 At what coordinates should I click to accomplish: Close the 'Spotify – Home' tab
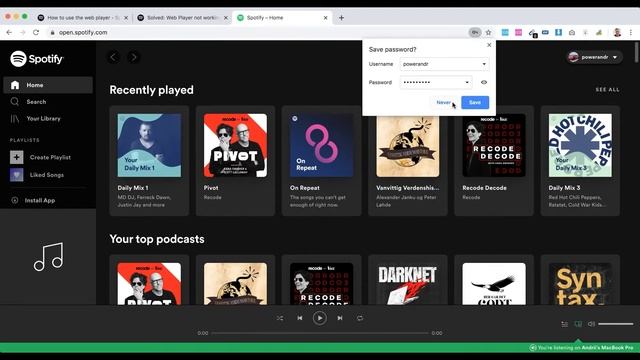click(x=325, y=18)
